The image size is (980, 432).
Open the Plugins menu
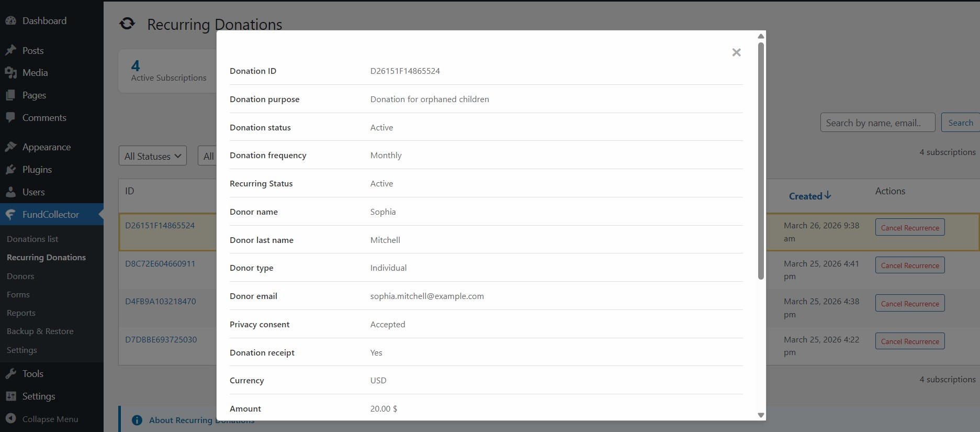tap(37, 170)
